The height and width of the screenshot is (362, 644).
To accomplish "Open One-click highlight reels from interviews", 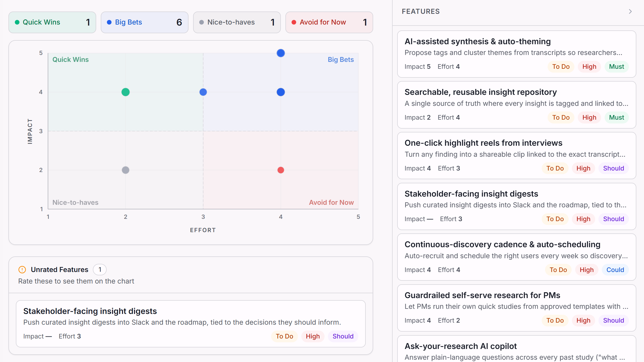I will [517, 156].
